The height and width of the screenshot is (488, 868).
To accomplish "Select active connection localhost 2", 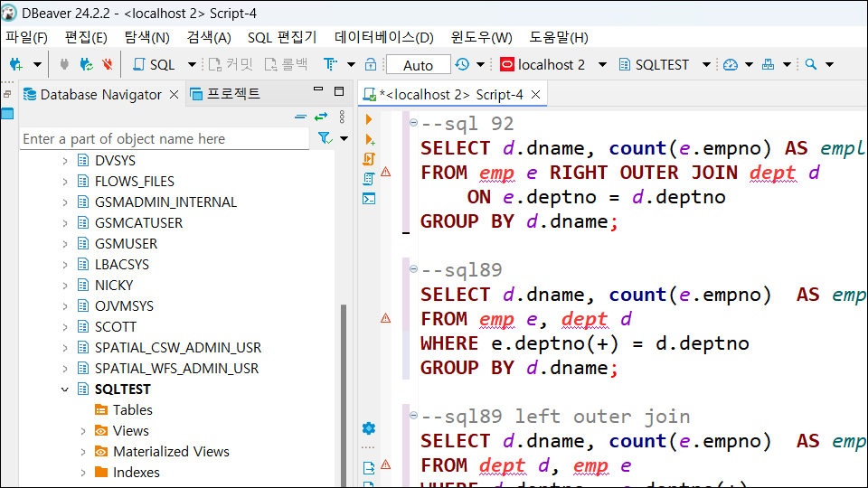I will [542, 65].
